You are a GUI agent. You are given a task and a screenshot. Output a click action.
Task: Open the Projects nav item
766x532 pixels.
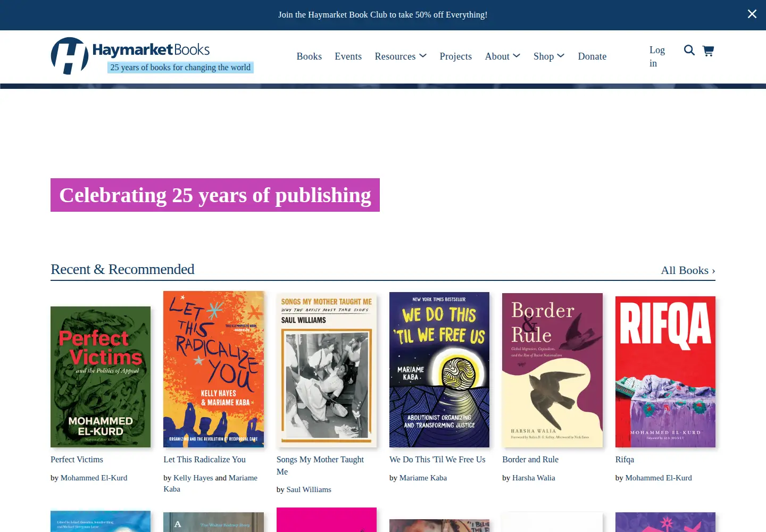455,56
